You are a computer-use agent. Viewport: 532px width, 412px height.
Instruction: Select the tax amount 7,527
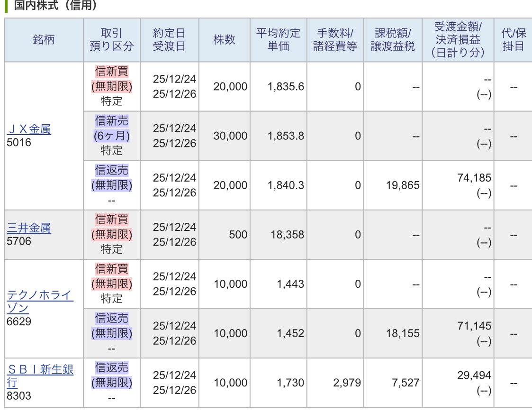coord(406,383)
